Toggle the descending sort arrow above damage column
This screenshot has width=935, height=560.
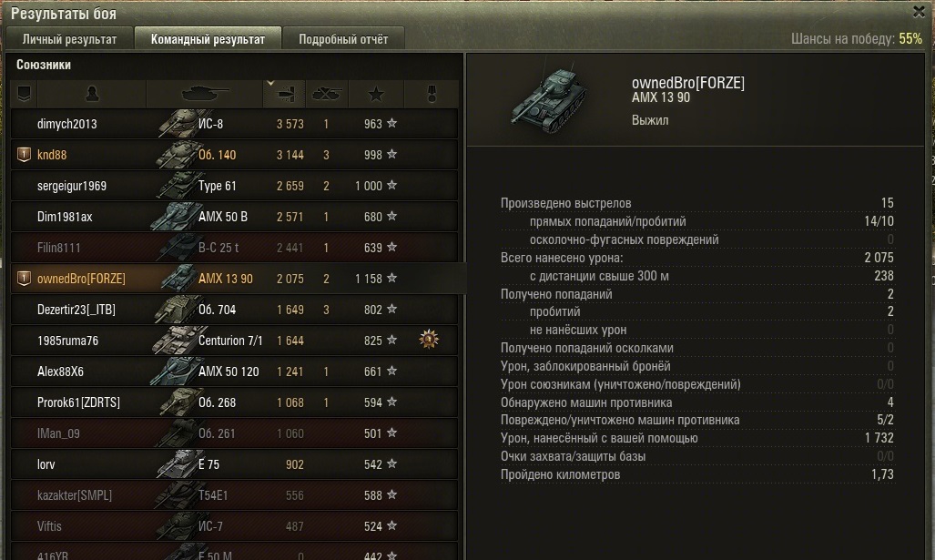click(x=270, y=84)
